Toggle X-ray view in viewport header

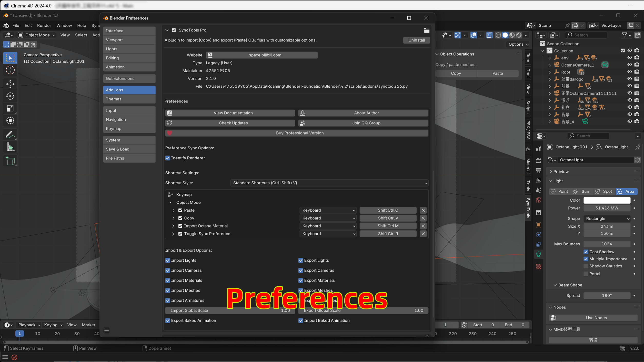[x=489, y=35]
